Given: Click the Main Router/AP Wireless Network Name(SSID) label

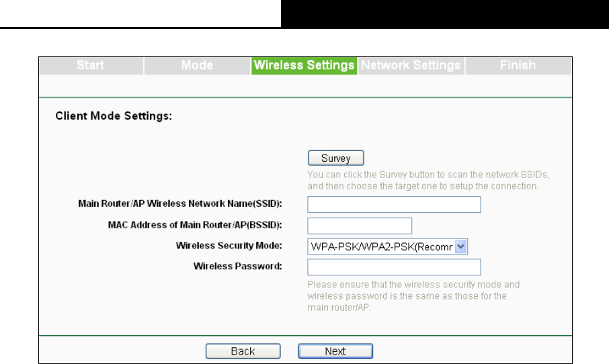Looking at the screenshot, I should pos(180,203).
